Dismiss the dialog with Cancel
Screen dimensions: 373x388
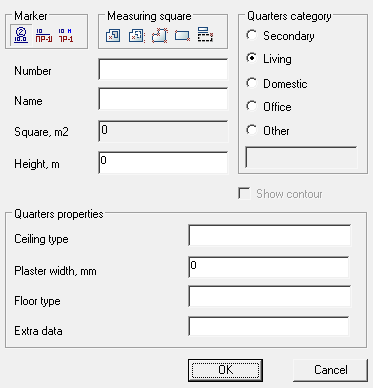pos(330,370)
